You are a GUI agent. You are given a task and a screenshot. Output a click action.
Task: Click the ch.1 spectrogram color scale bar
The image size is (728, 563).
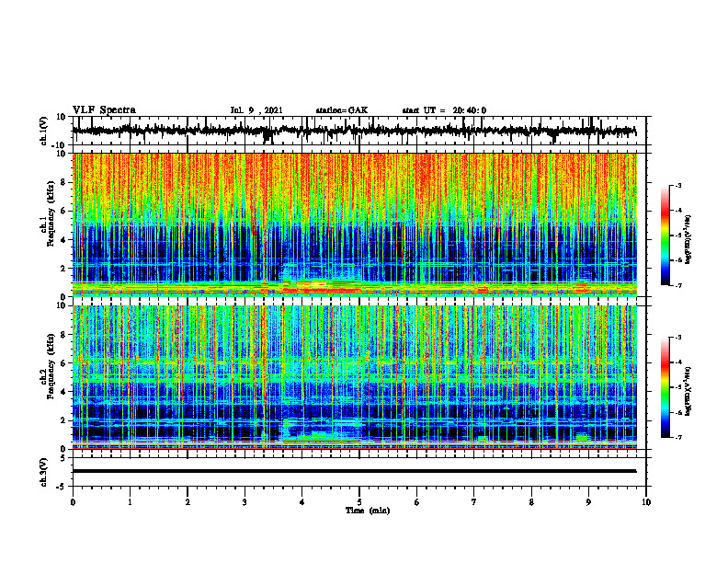click(665, 236)
